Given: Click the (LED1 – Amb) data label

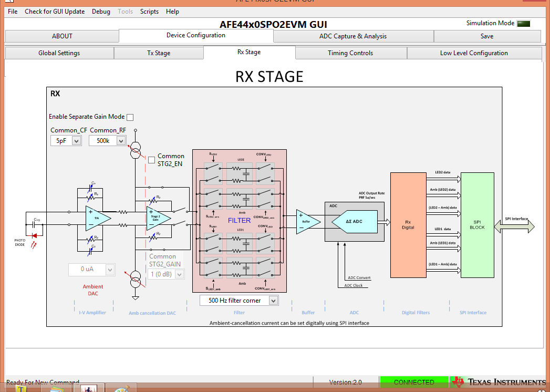Looking at the screenshot, I should click(x=443, y=264).
